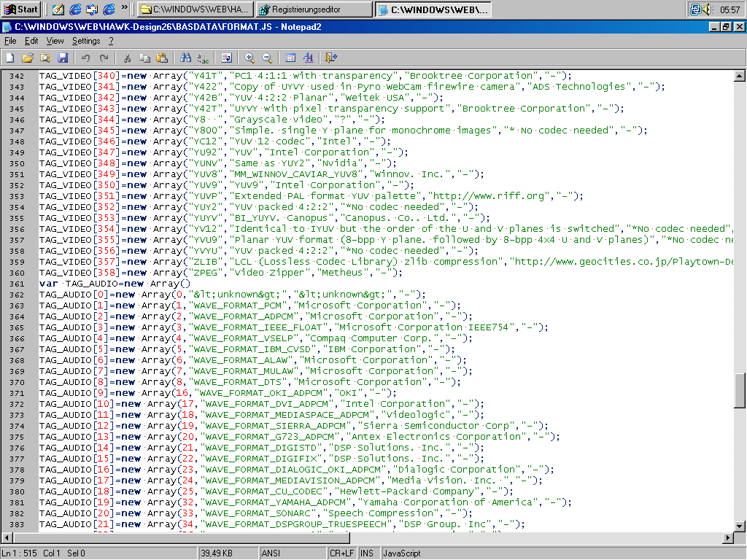The height and width of the screenshot is (560, 747).
Task: Click the Show Desktop quick launch icon
Action: coord(58,9)
